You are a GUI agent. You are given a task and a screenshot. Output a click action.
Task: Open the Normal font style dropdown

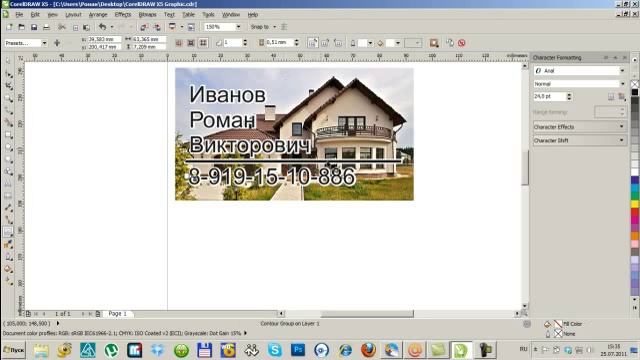[622, 84]
